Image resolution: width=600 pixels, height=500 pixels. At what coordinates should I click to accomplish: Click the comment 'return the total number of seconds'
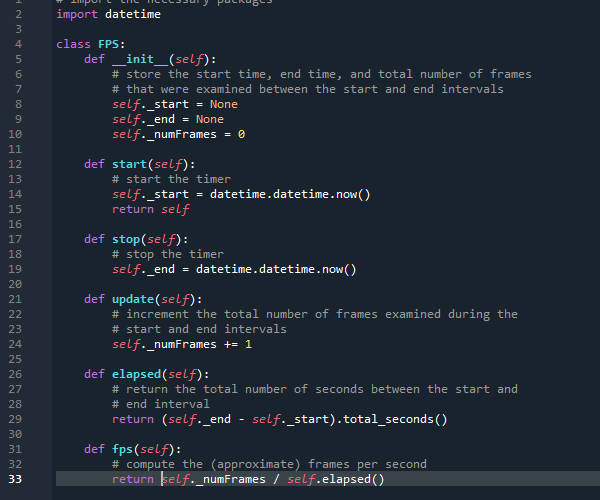(245, 389)
